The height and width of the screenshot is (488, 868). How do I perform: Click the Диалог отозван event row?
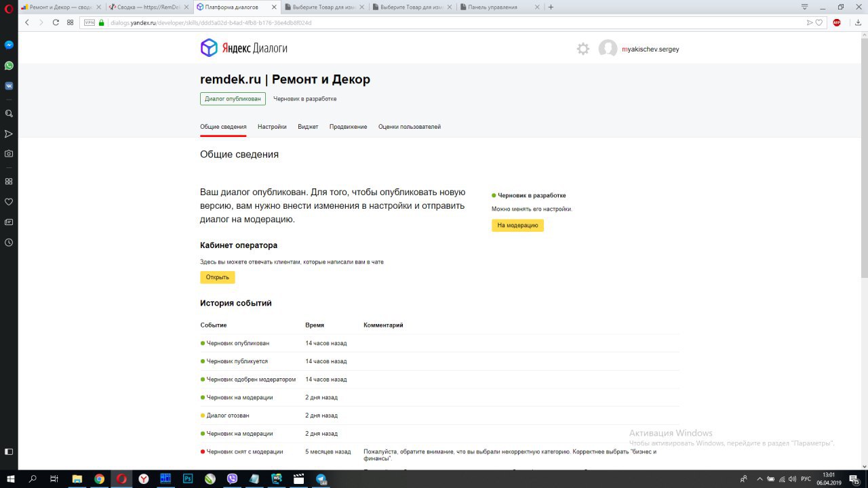click(439, 415)
